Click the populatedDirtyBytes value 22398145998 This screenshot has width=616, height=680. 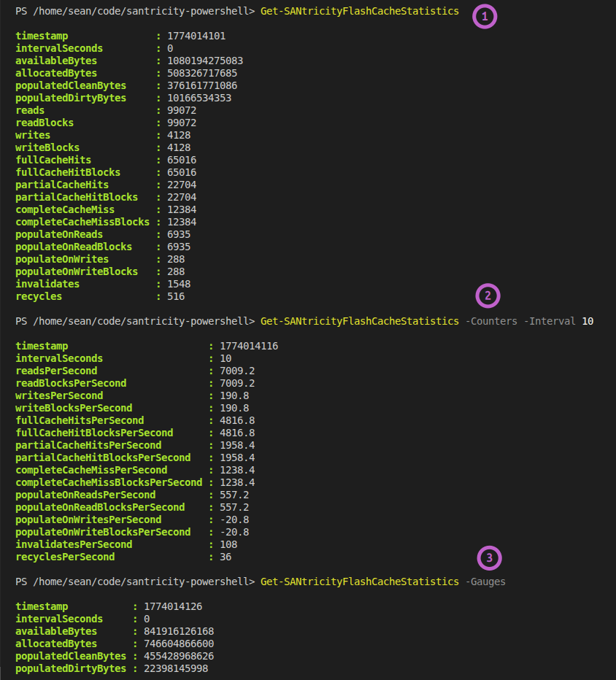(176, 669)
